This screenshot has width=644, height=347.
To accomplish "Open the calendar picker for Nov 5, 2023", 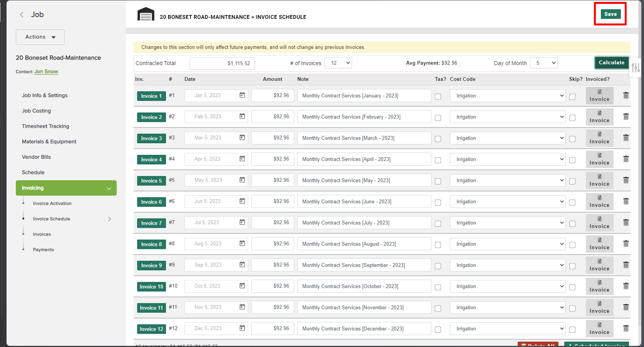I will [242, 307].
